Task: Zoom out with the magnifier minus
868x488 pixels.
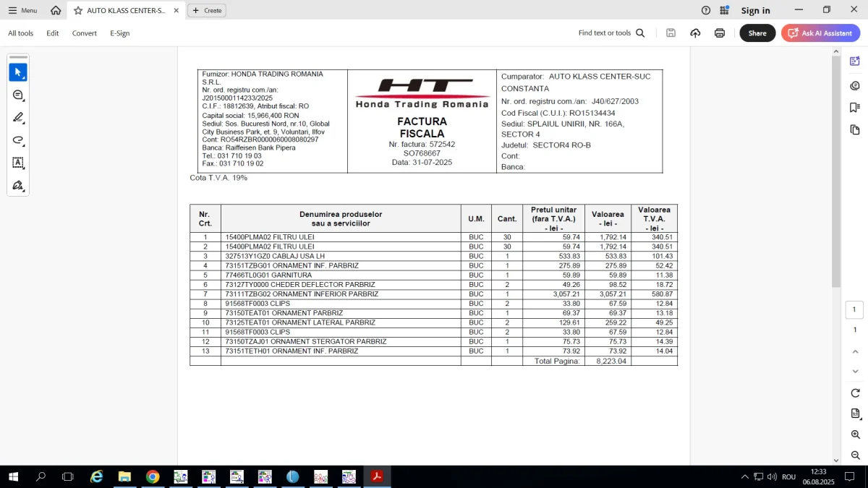Action: [855, 455]
